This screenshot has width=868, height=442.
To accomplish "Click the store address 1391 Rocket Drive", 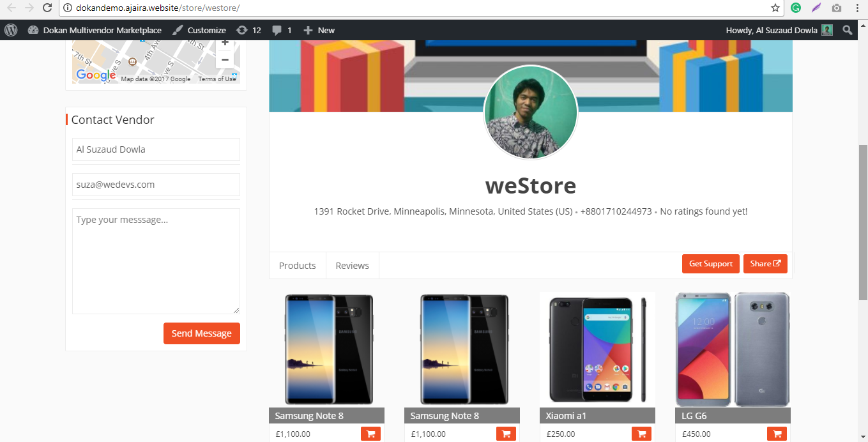I will tap(443, 211).
